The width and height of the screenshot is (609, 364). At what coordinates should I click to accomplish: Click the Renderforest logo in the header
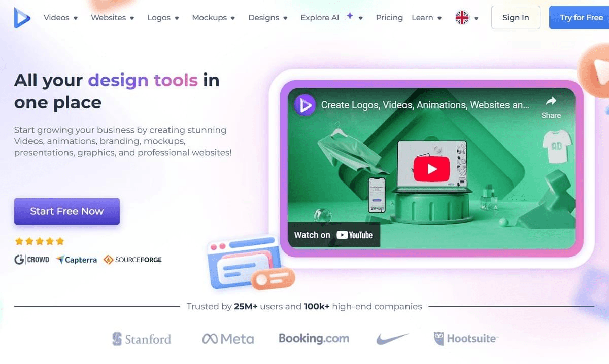(x=22, y=18)
